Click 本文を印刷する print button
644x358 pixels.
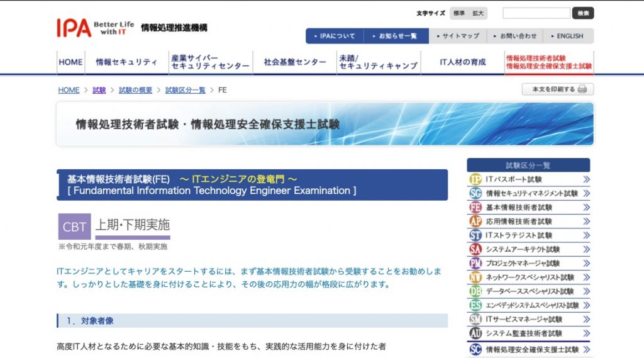point(558,89)
